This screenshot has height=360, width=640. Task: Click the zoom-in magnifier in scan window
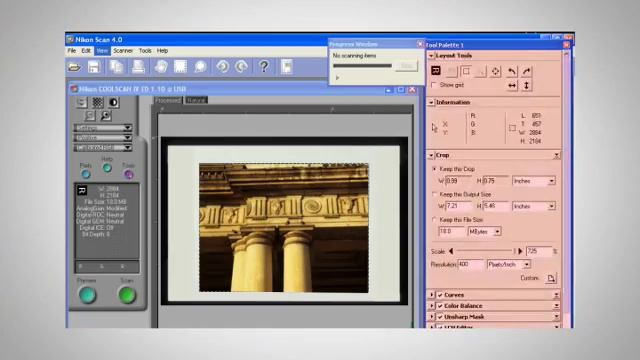pyautogui.click(x=106, y=116)
